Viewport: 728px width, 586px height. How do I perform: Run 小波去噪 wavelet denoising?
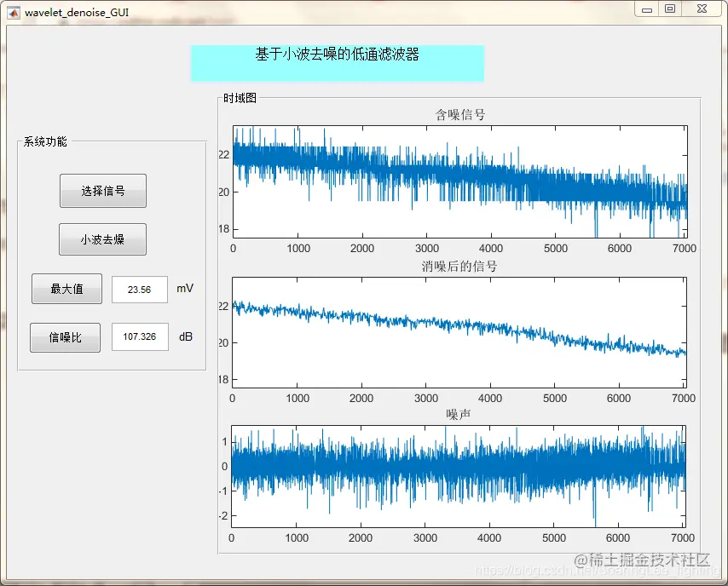pos(102,239)
